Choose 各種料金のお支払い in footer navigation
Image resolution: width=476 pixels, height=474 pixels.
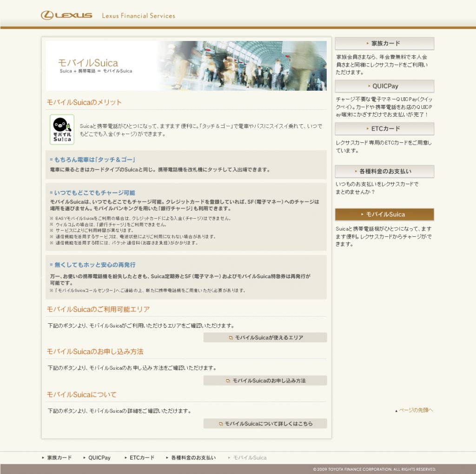[193, 458]
